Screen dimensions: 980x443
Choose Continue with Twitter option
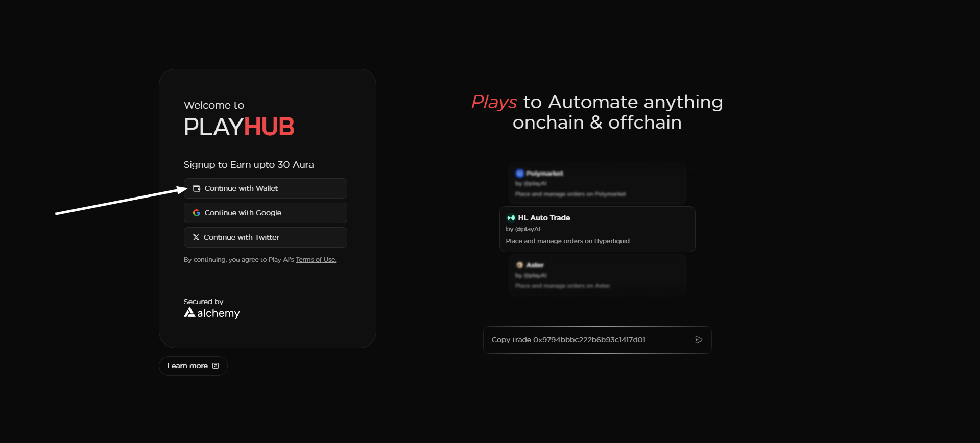point(265,237)
